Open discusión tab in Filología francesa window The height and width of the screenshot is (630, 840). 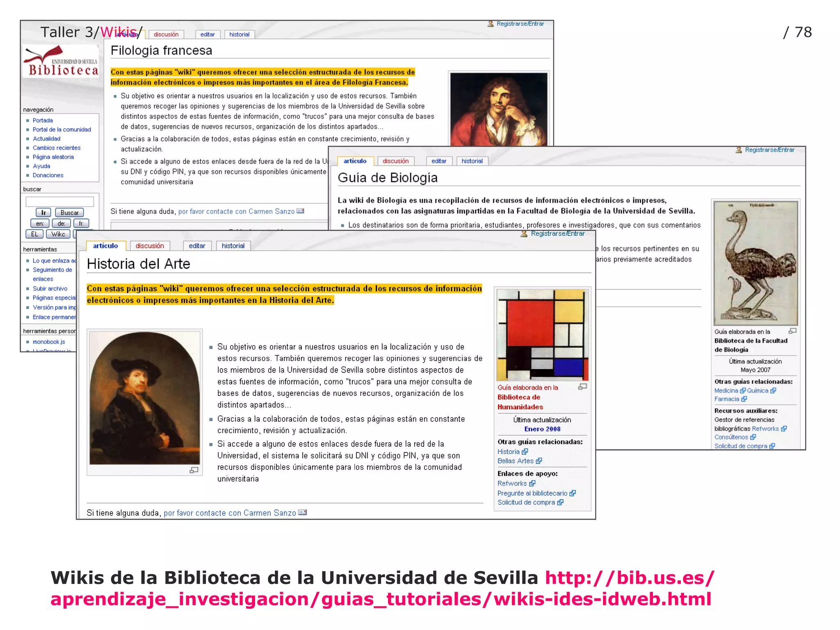(x=166, y=34)
